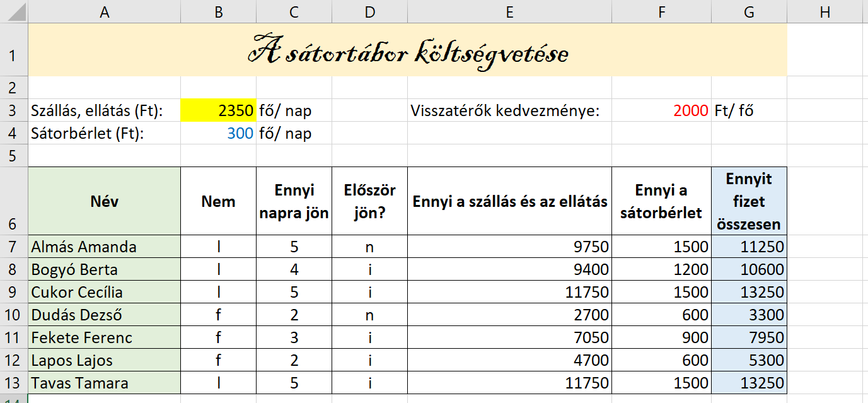Click the 10600 total for Bogyó Berta

[x=749, y=270]
